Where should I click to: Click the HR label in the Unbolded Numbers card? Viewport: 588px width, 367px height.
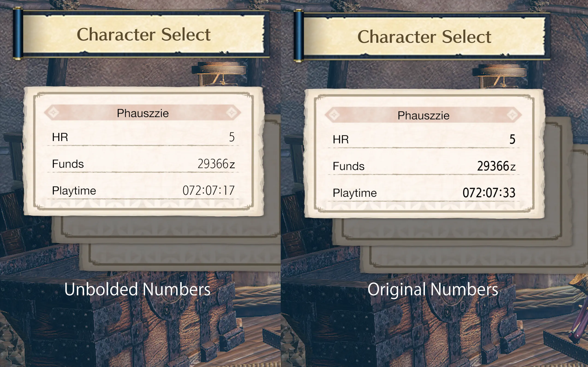click(60, 137)
